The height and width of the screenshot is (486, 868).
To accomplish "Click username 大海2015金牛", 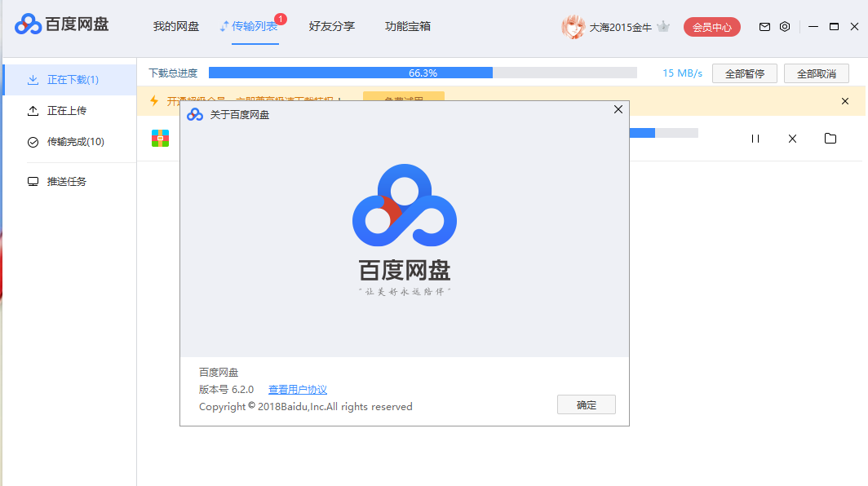I will (620, 27).
